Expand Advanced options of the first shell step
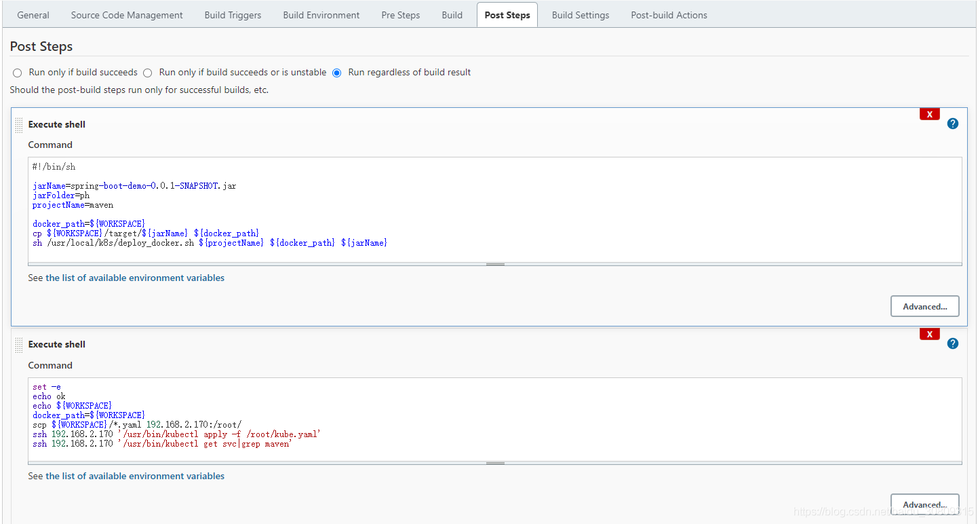Image resolution: width=980 pixels, height=524 pixels. [x=924, y=306]
